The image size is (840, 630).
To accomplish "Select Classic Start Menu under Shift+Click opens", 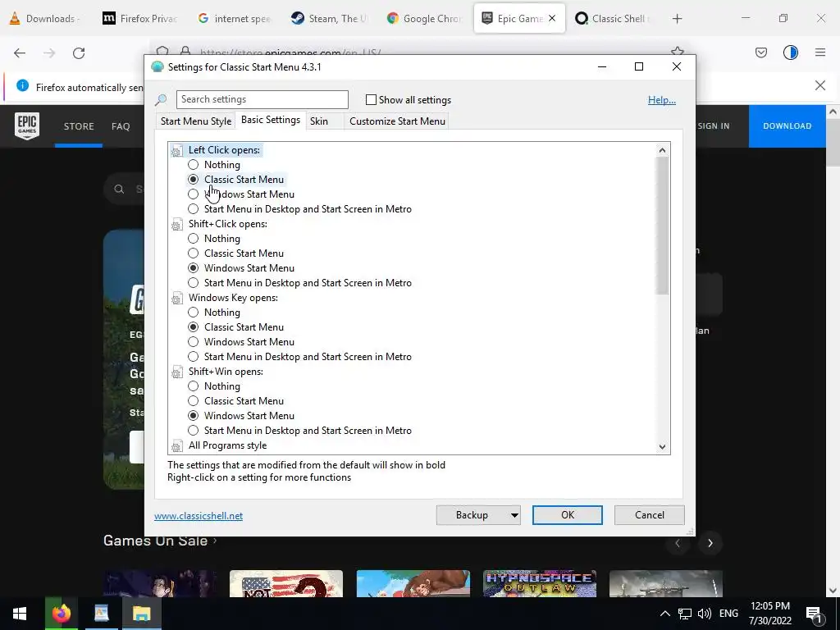I will (x=194, y=253).
